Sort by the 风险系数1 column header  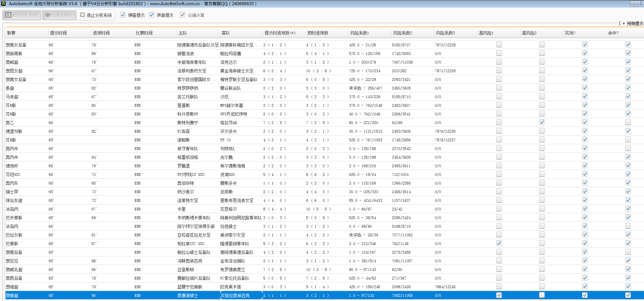360,33
